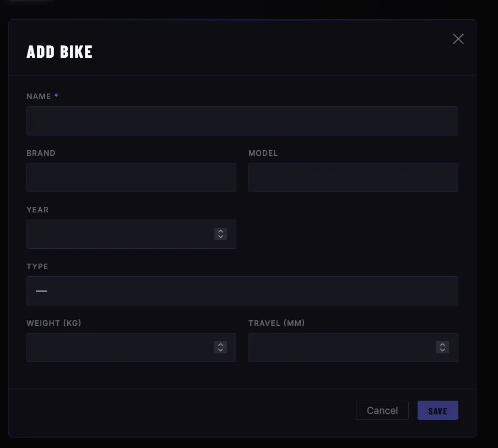Click the required asterisk next to Name
The height and width of the screenshot is (448, 498).
click(x=57, y=95)
